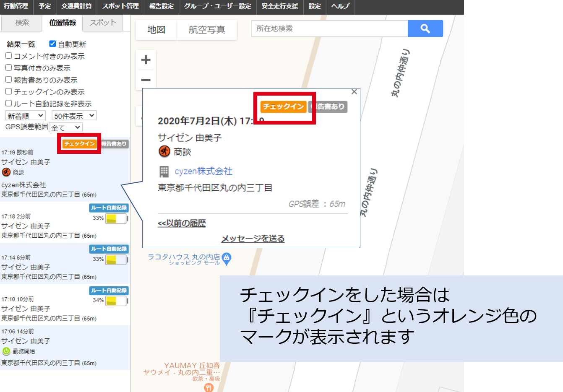Open the <<以前の履歴 link
Image resolution: width=563 pixels, height=392 pixels.
click(x=182, y=223)
